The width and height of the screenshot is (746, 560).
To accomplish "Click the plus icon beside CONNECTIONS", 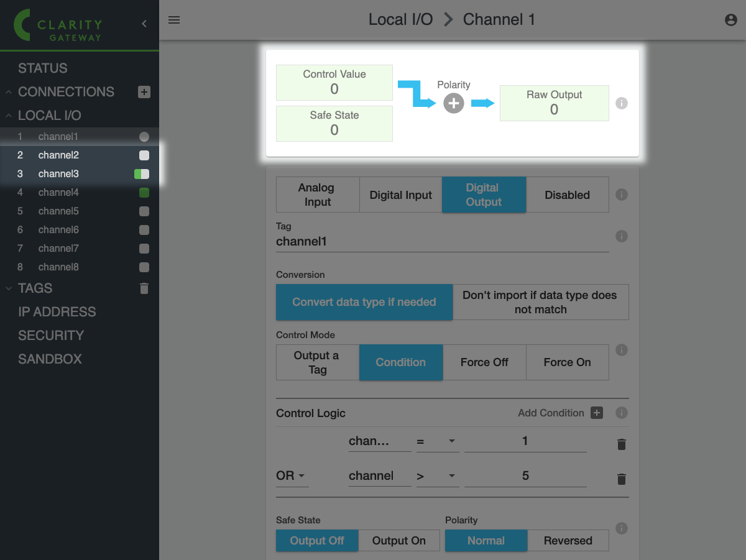I will [144, 92].
